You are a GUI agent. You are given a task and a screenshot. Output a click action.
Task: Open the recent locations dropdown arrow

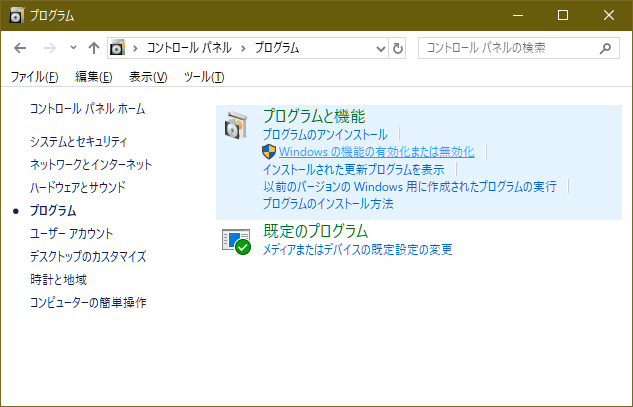73,48
